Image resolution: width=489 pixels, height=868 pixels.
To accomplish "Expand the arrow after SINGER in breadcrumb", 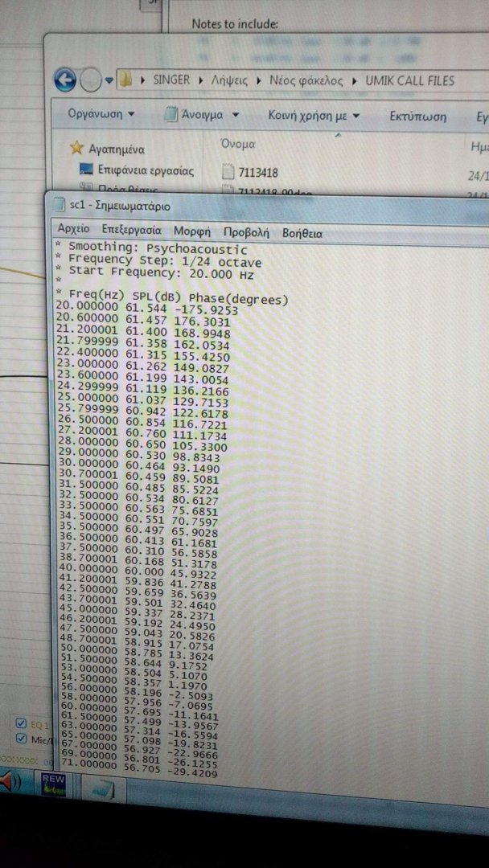I will 200,81.
